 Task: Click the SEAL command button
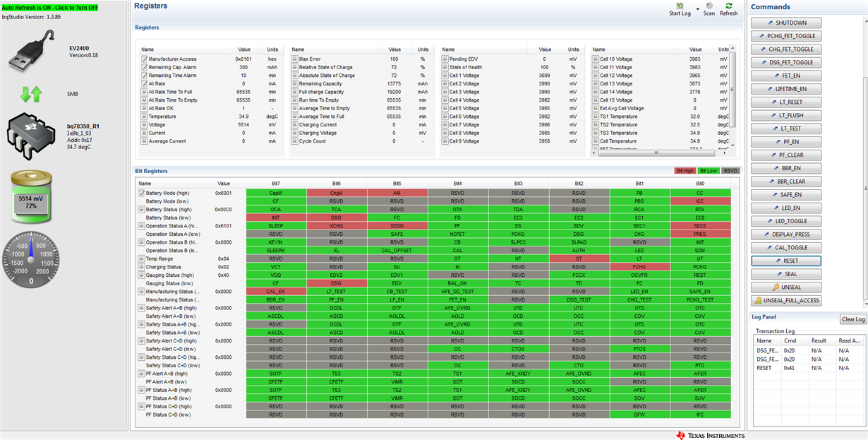coord(786,274)
